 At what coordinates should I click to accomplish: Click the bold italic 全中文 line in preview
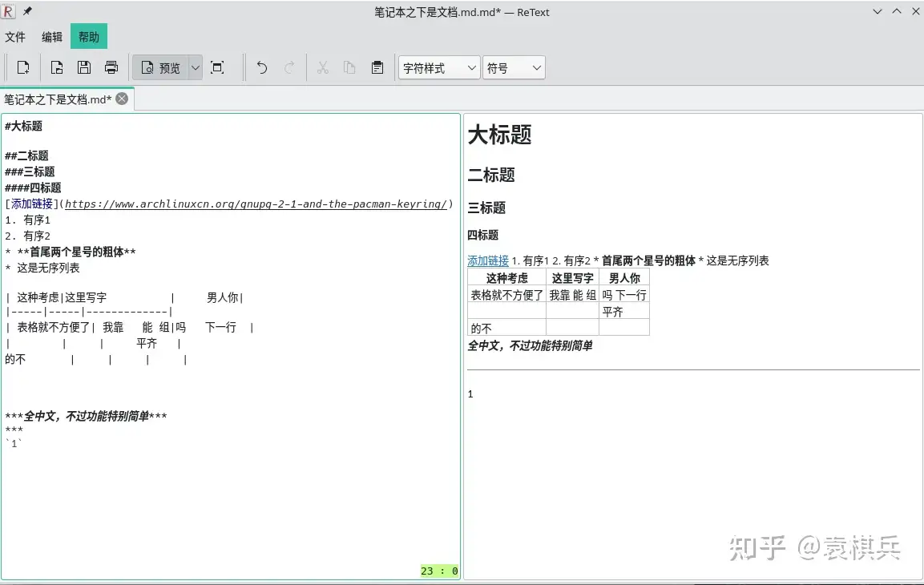pyautogui.click(x=530, y=346)
